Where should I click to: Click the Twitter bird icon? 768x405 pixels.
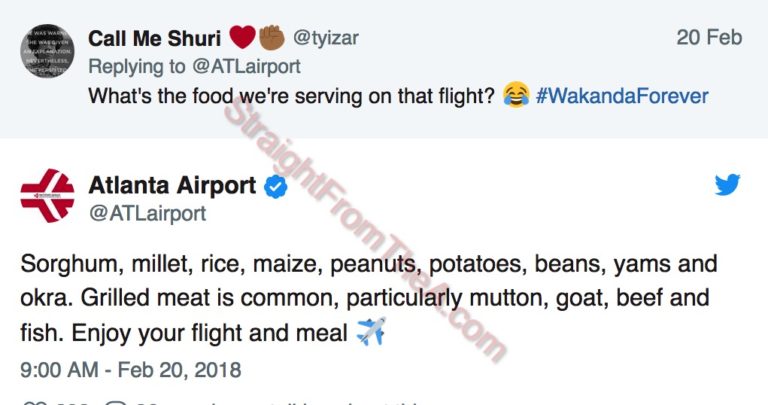727,186
